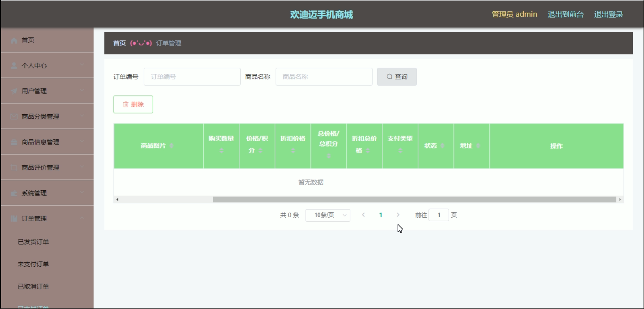The width and height of the screenshot is (644, 309).
Task: Click the table horizontal scrollbar thumb
Action: 415,199
